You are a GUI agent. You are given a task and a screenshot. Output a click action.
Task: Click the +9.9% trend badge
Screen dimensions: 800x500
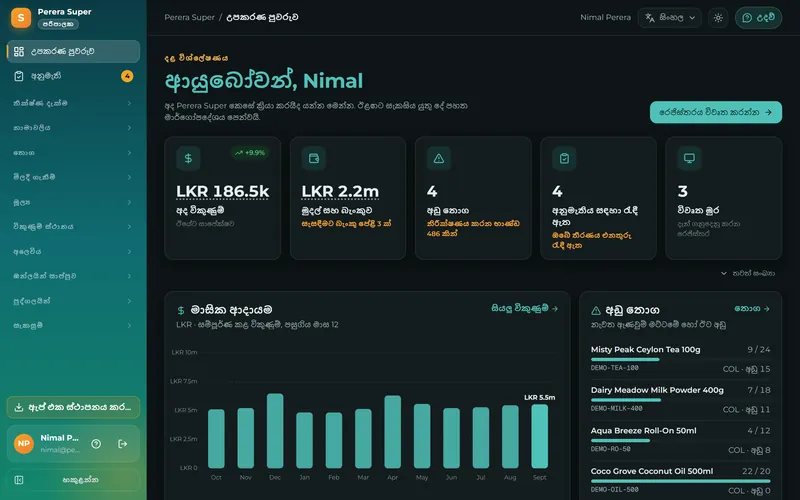pos(249,153)
